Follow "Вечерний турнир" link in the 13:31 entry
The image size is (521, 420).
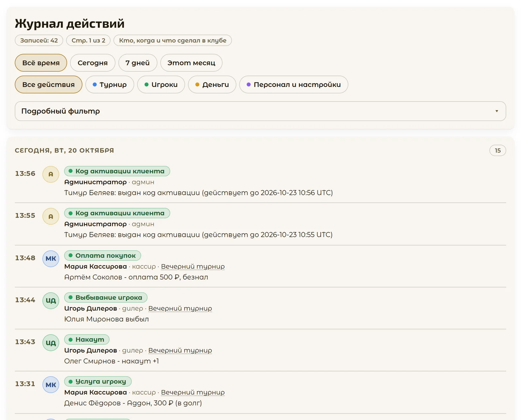coord(193,393)
